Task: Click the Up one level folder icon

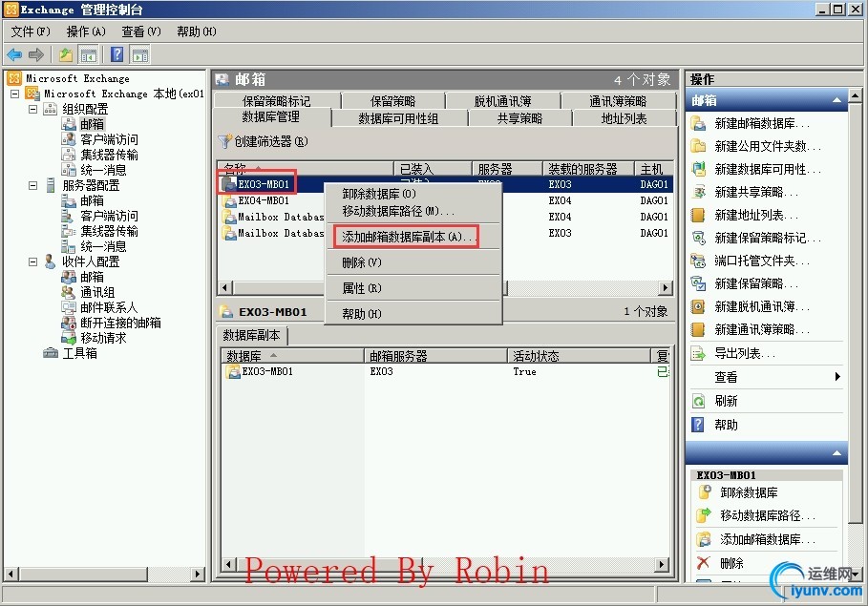Action: 66,54
